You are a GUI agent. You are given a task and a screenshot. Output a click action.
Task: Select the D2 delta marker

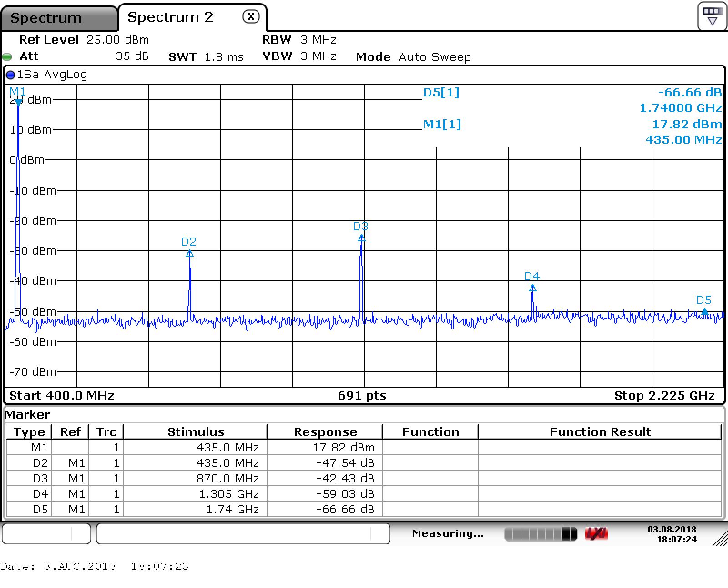coord(190,253)
